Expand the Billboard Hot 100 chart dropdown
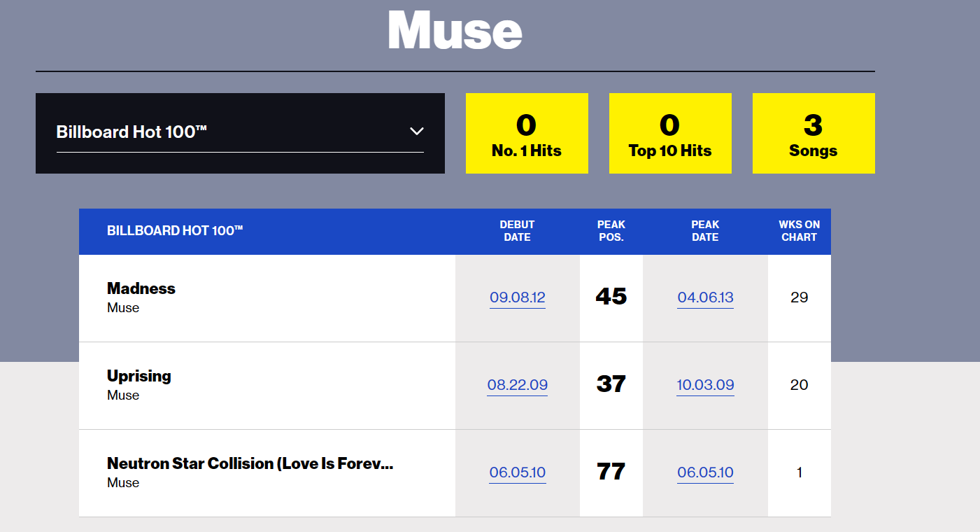Screen dimensions: 980x532 [239, 132]
